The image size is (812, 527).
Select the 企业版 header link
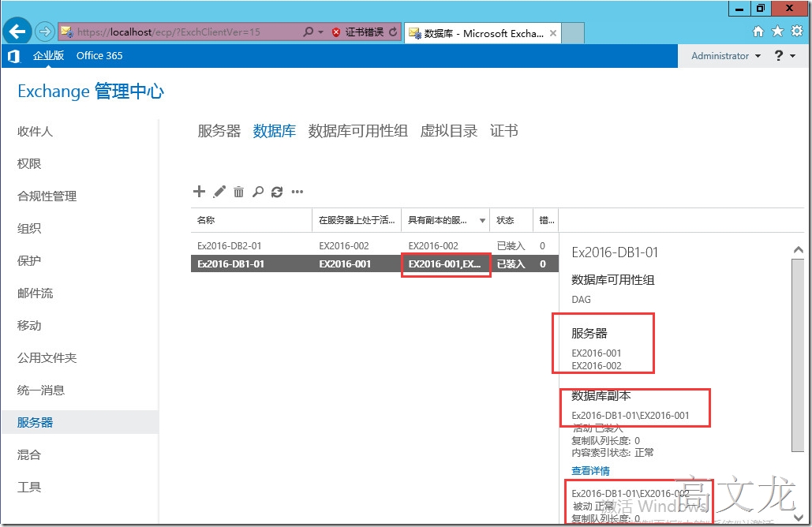pyautogui.click(x=48, y=55)
